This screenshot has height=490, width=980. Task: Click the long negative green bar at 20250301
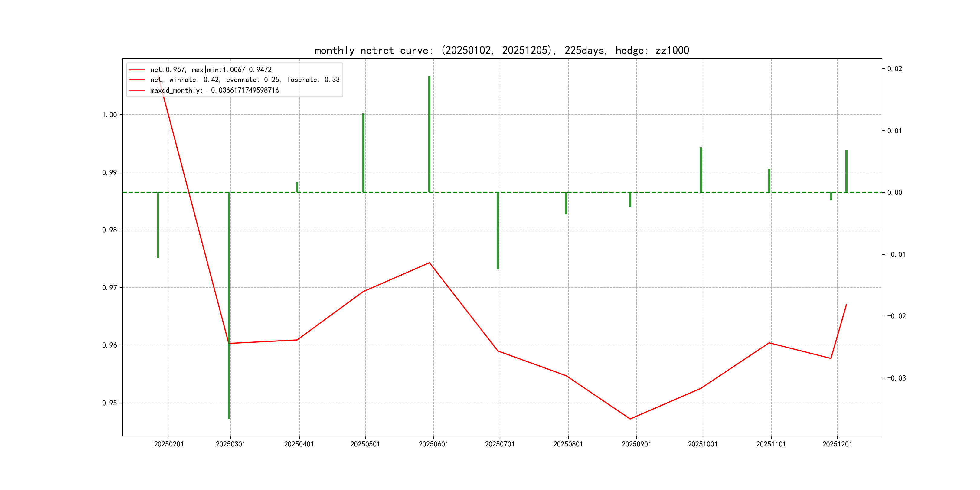[229, 304]
